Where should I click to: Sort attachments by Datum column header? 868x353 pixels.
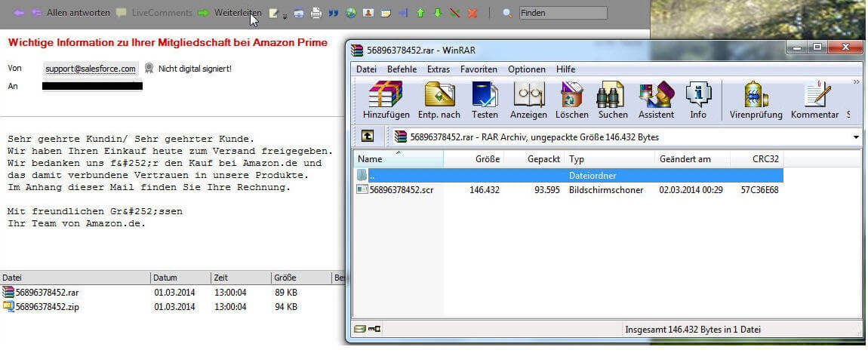click(180, 278)
